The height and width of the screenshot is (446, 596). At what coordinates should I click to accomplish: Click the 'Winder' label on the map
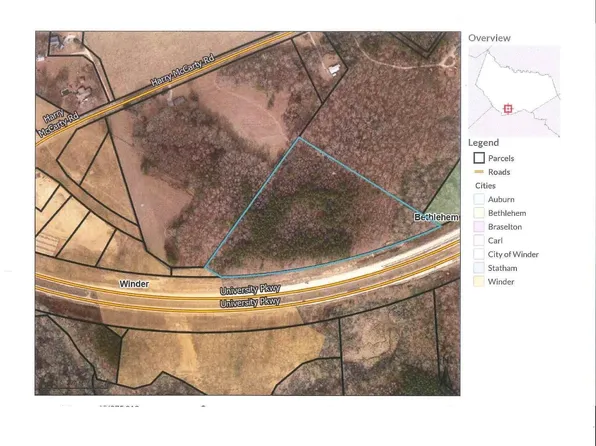tap(134, 284)
